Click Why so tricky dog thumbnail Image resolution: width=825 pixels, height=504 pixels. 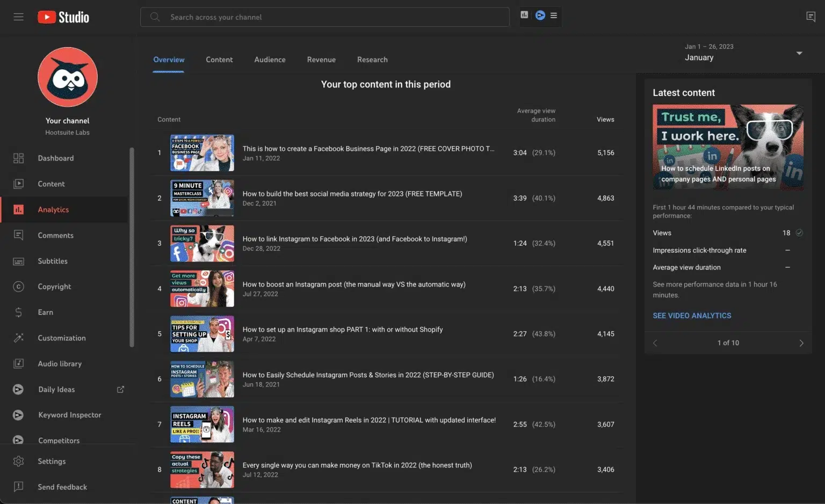(x=202, y=243)
